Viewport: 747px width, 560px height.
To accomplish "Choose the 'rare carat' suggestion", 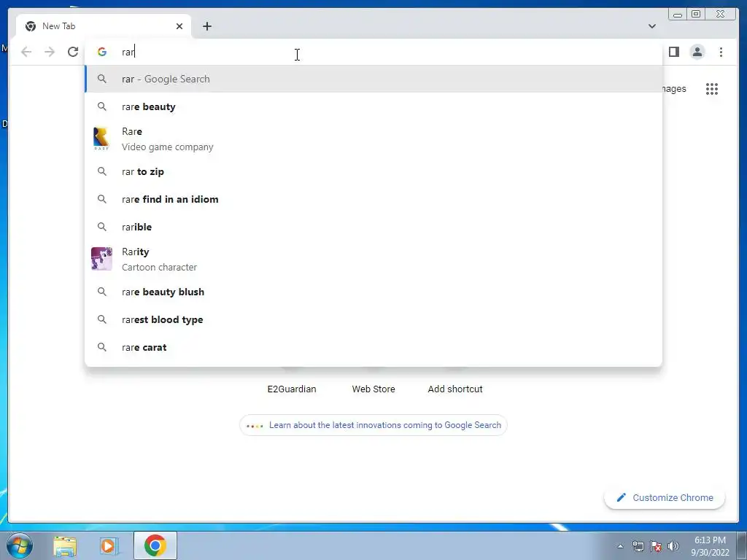I will tap(373, 347).
